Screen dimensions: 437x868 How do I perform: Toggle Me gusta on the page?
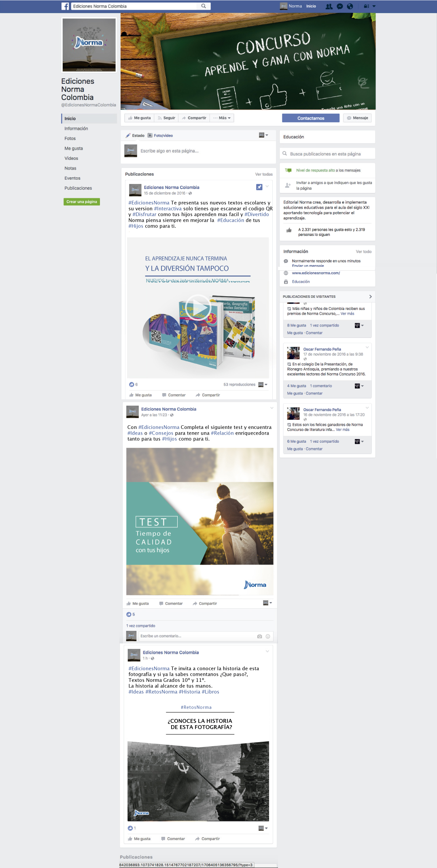click(x=140, y=118)
